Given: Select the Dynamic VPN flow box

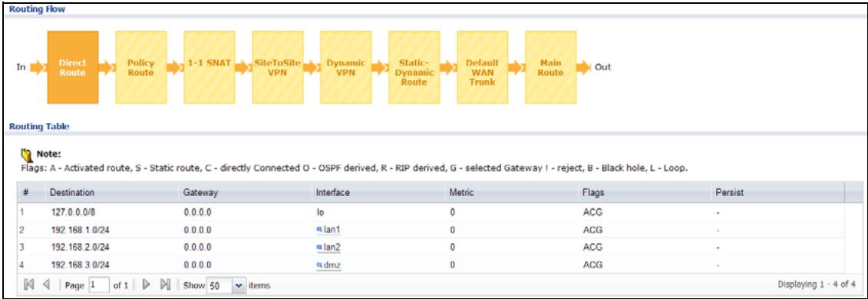Looking at the screenshot, I should click(x=346, y=67).
